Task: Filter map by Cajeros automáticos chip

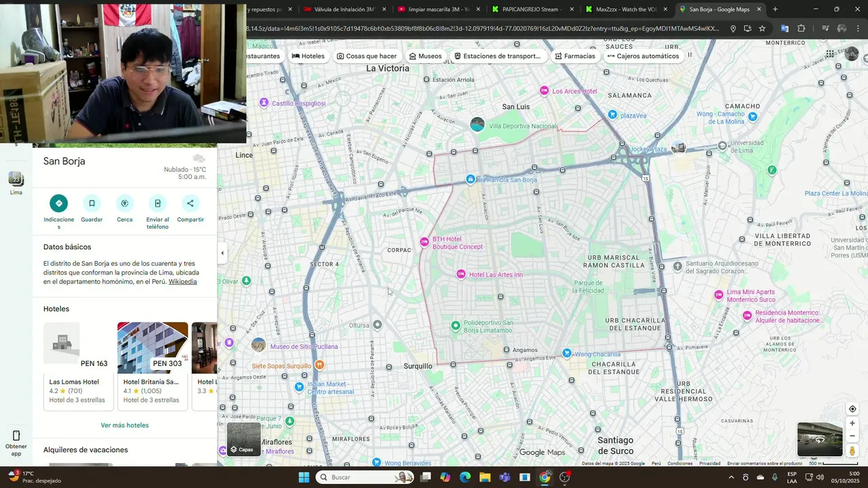Action: [643, 56]
